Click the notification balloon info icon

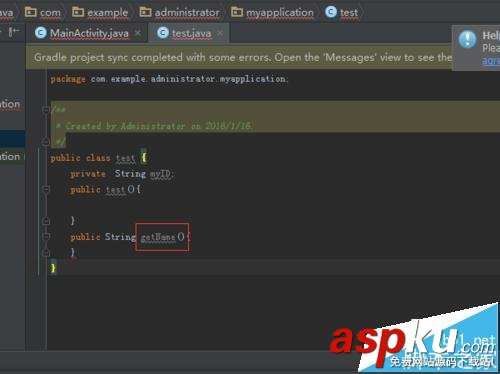[x=467, y=39]
